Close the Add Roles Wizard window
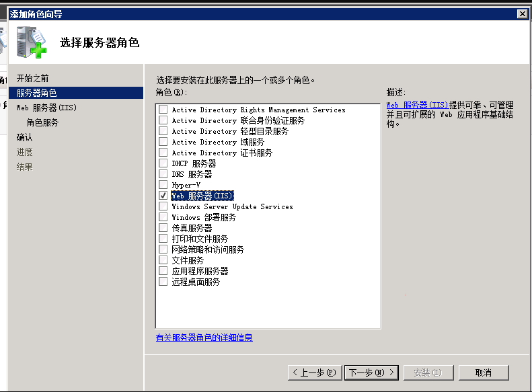The width and height of the screenshot is (532, 392). pos(521,14)
